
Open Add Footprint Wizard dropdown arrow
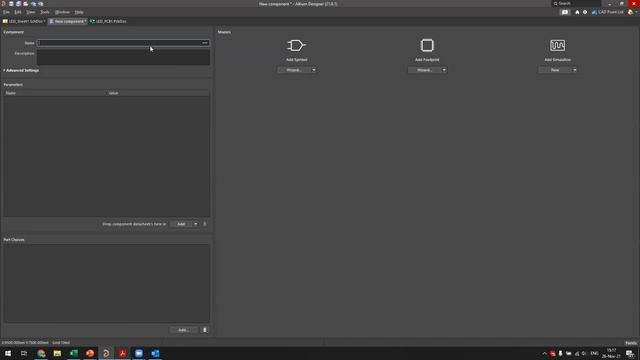[x=444, y=70]
